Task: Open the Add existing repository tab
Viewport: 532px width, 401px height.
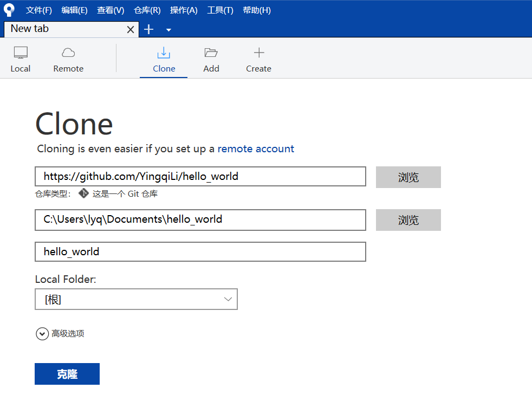Action: point(211,60)
